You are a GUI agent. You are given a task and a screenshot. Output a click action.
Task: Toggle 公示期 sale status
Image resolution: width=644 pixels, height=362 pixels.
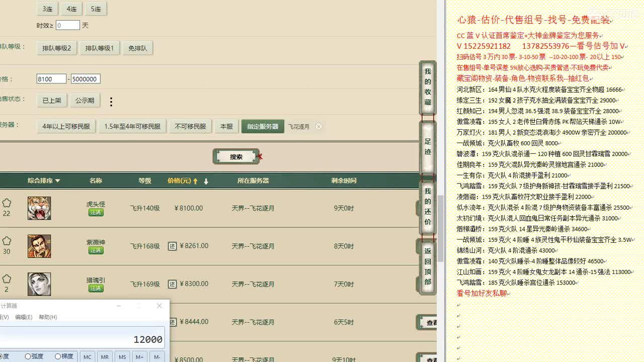click(85, 101)
